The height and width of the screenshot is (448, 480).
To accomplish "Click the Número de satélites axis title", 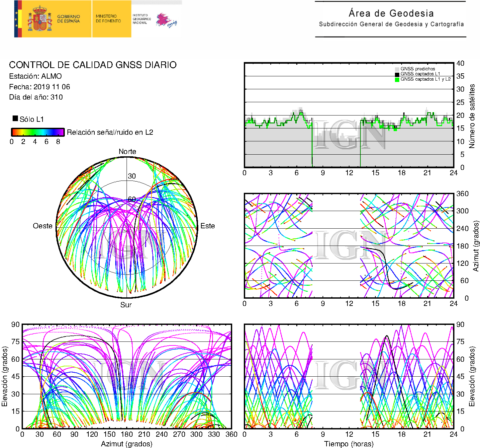I will click(x=472, y=116).
